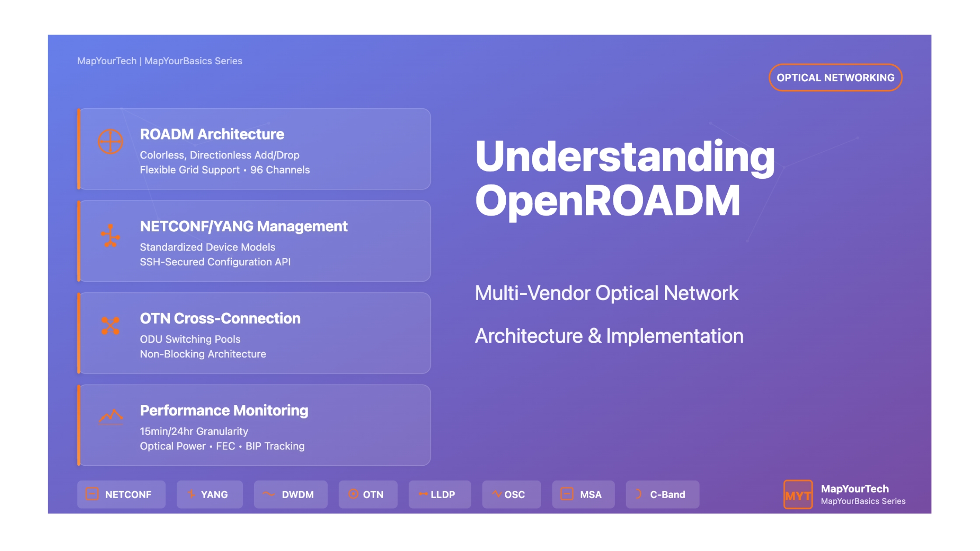Screen dimensions: 980x551
Task: Click the Understanding OpenROADM title
Action: 624,178
